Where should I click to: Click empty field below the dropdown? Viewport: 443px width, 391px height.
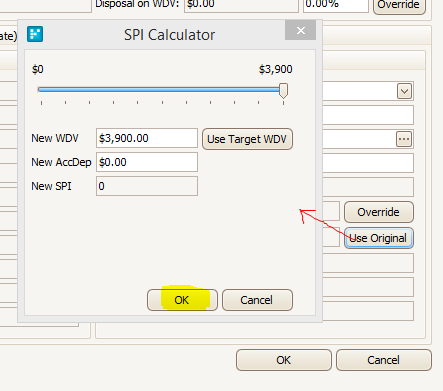tap(368, 115)
